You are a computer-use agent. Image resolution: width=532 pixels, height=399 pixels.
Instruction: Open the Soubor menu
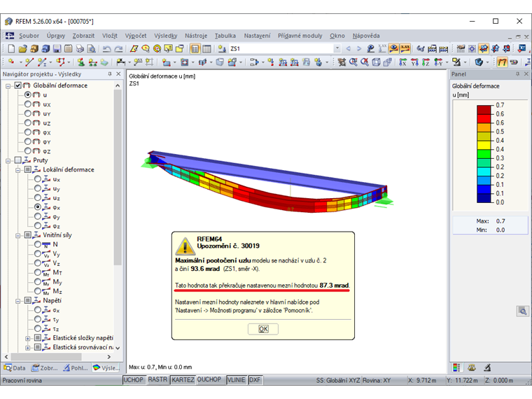pos(29,36)
